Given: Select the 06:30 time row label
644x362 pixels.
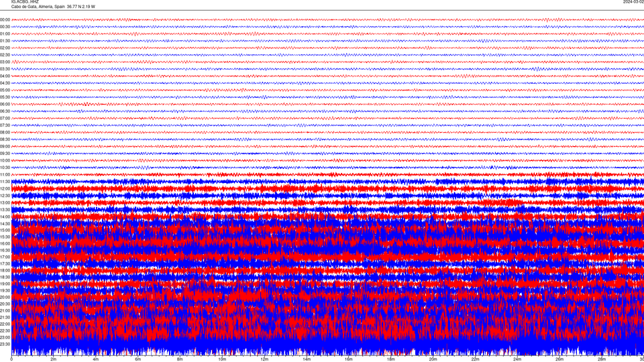Looking at the screenshot, I should click(5, 111).
